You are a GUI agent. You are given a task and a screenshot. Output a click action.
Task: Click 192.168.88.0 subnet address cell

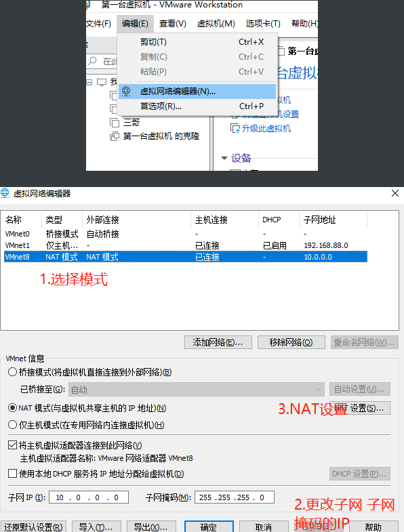326,245
